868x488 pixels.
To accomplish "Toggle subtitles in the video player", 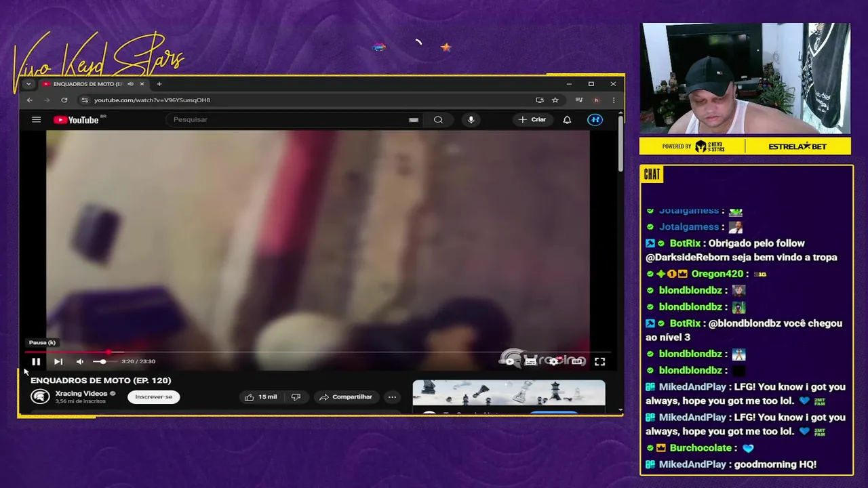I will (x=530, y=361).
